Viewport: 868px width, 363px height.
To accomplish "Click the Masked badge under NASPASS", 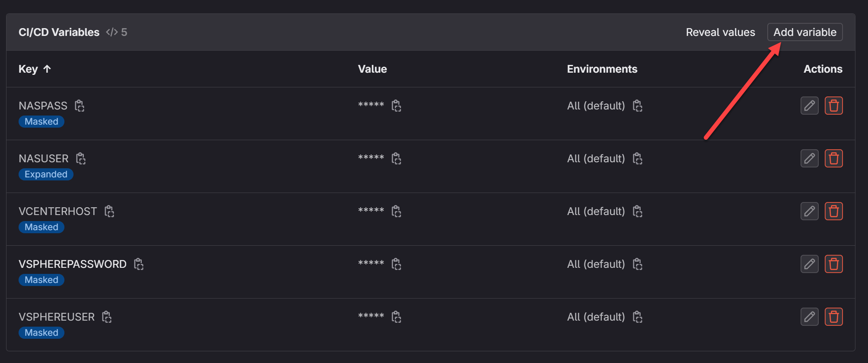I will 41,122.
